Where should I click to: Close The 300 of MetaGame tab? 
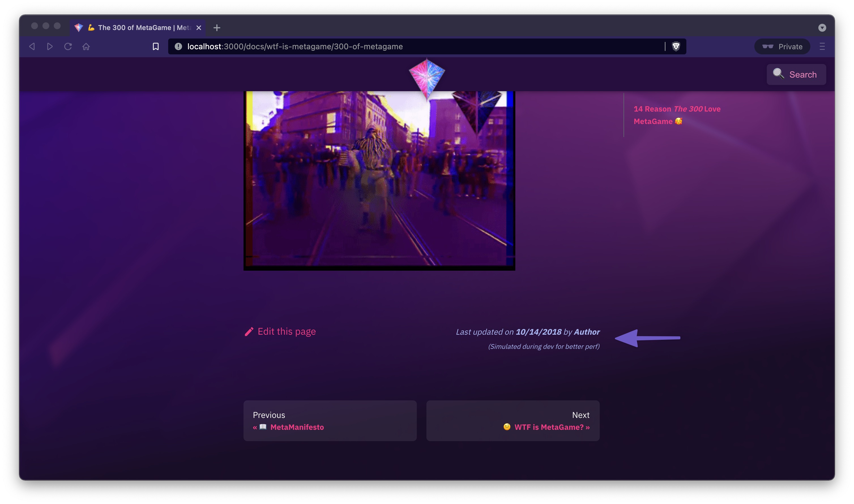199,28
